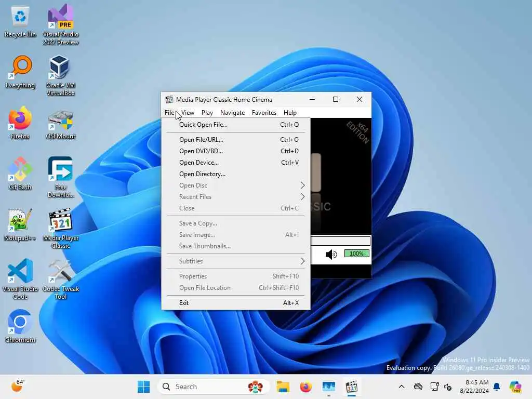Image resolution: width=532 pixels, height=399 pixels.
Task: Open the Everything search shortcut
Action: 20,72
